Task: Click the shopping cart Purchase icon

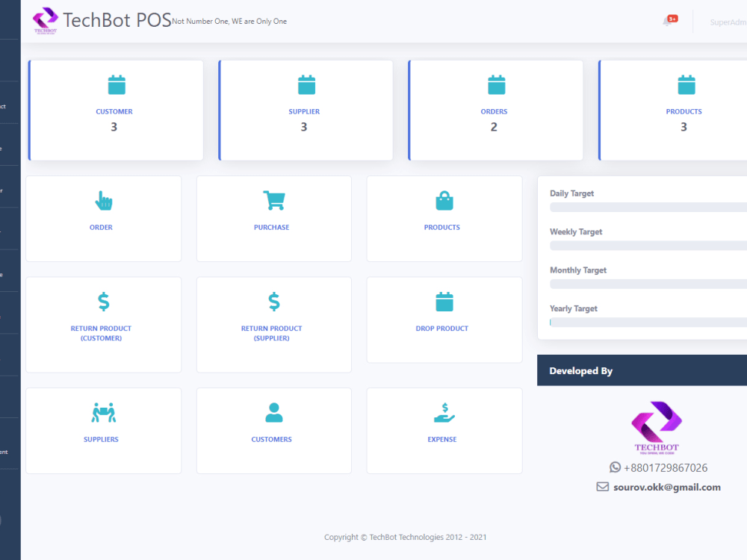Action: [x=274, y=200]
